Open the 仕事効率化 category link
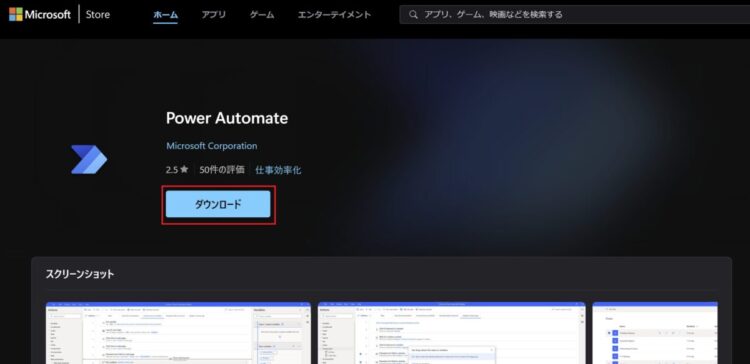This screenshot has width=750, height=364. coord(278,170)
